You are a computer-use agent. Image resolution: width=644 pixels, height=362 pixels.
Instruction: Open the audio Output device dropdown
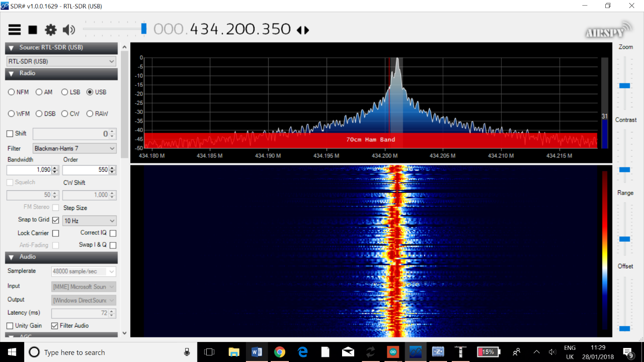[84, 300]
